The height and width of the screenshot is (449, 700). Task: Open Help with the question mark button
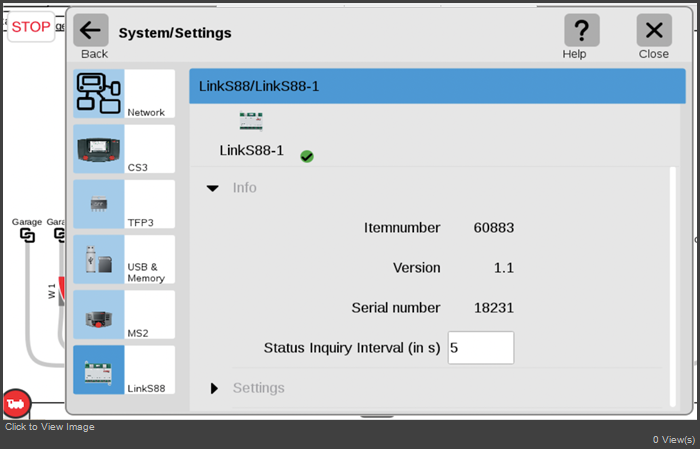[x=582, y=30]
